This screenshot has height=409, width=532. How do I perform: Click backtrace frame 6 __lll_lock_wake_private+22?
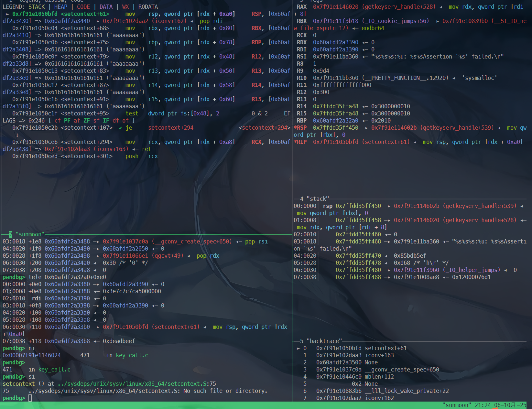(x=407, y=391)
